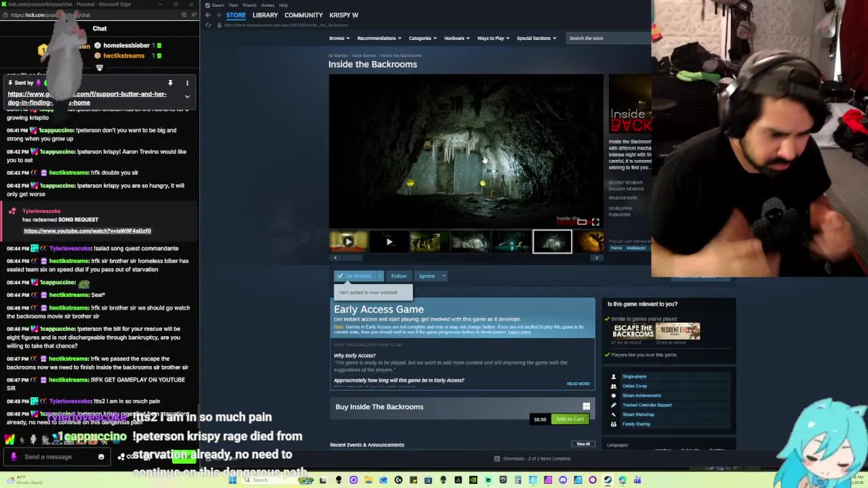Expand the Ignore dropdown arrow
868x488 pixels.
[443, 276]
